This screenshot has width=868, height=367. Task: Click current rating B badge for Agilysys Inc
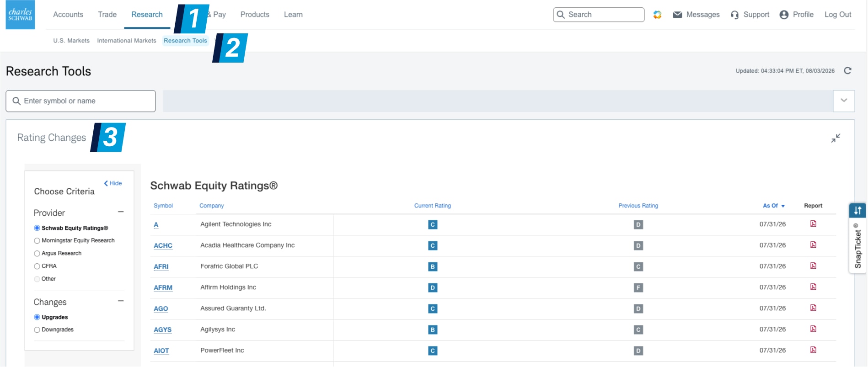[x=433, y=330]
